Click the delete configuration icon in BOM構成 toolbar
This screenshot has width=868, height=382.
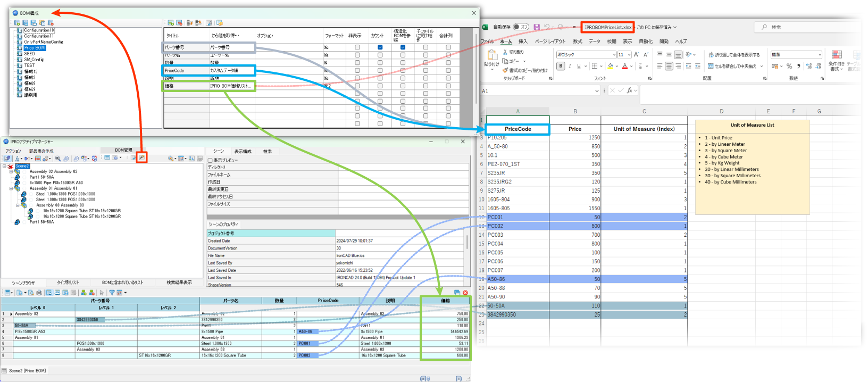(x=51, y=23)
